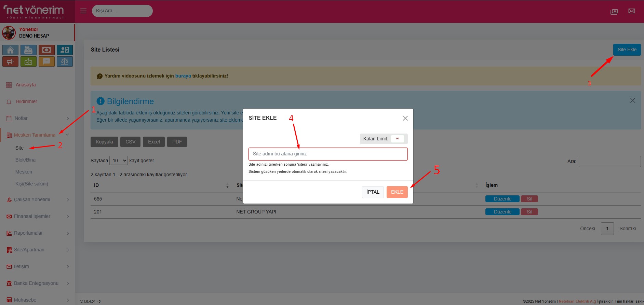
Task: Toggle the hamburger sidebar menu
Action: click(x=83, y=11)
